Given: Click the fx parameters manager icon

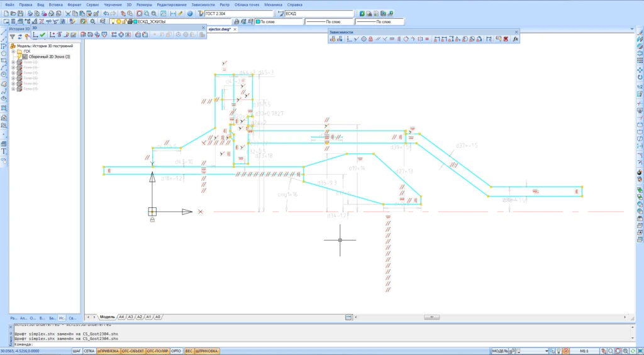Looking at the screenshot, I should 516,39.
